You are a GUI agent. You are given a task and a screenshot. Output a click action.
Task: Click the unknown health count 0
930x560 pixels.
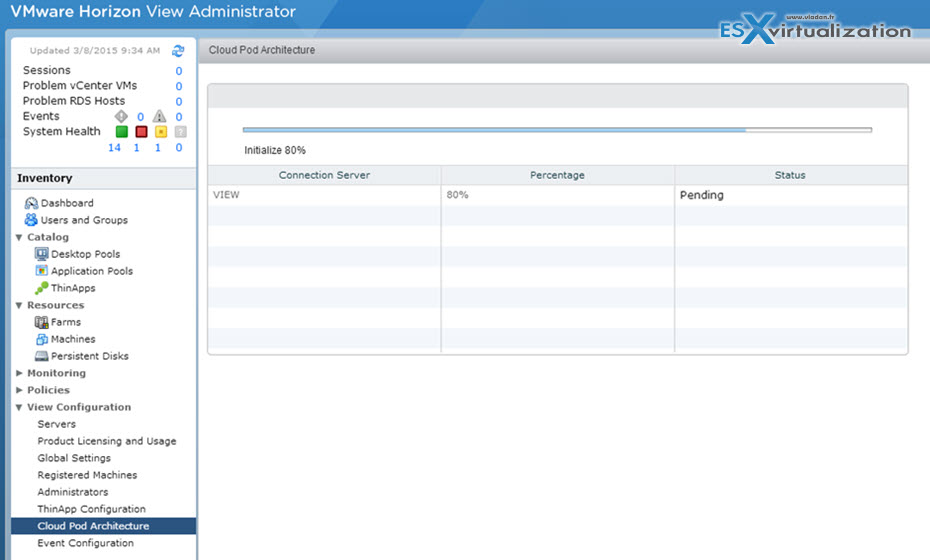coord(179,148)
